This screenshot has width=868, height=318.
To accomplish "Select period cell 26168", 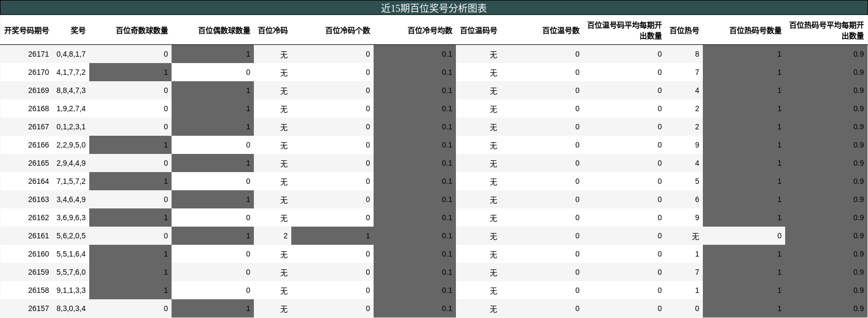I will (38, 108).
